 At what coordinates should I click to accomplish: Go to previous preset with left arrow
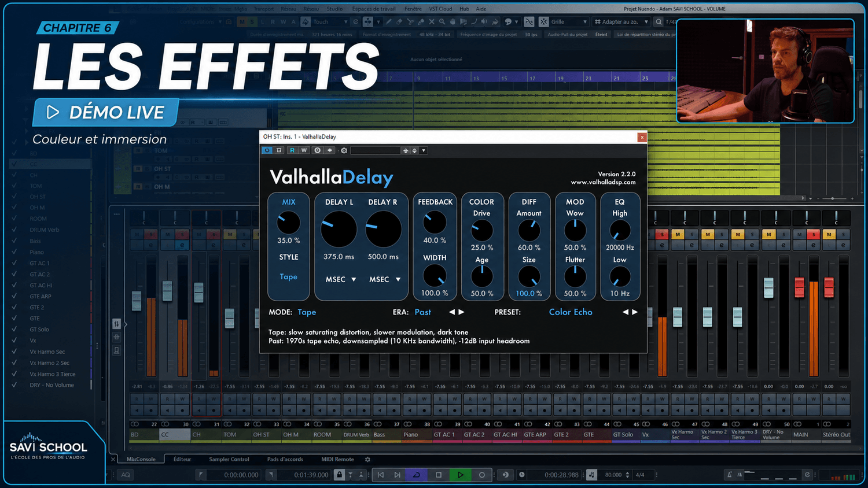[x=626, y=312]
